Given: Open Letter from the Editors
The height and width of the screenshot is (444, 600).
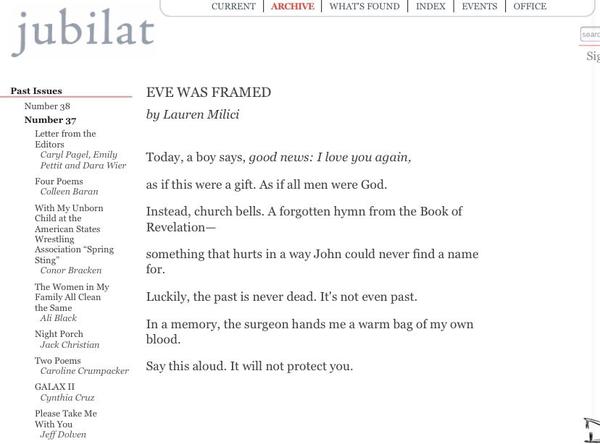Looking at the screenshot, I should click(x=65, y=138).
